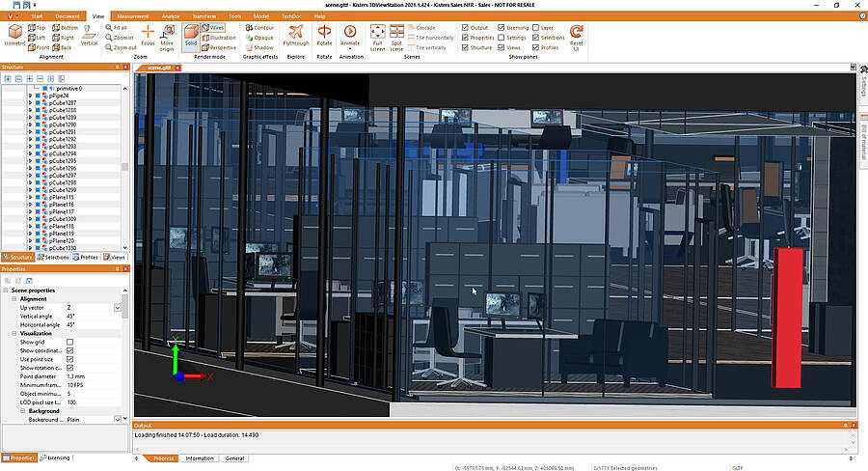868x471 pixels.
Task: Open the Background mode dropdown
Action: [x=118, y=420]
